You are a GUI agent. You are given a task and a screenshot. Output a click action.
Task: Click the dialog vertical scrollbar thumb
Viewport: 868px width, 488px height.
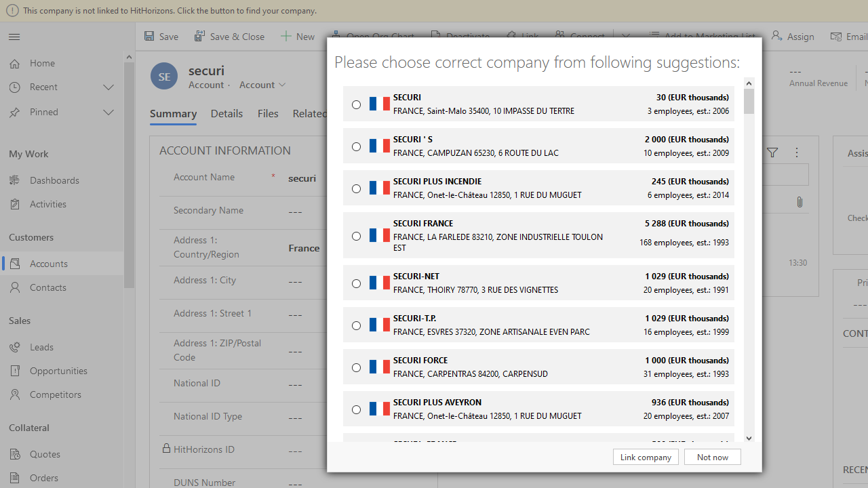coord(749,102)
